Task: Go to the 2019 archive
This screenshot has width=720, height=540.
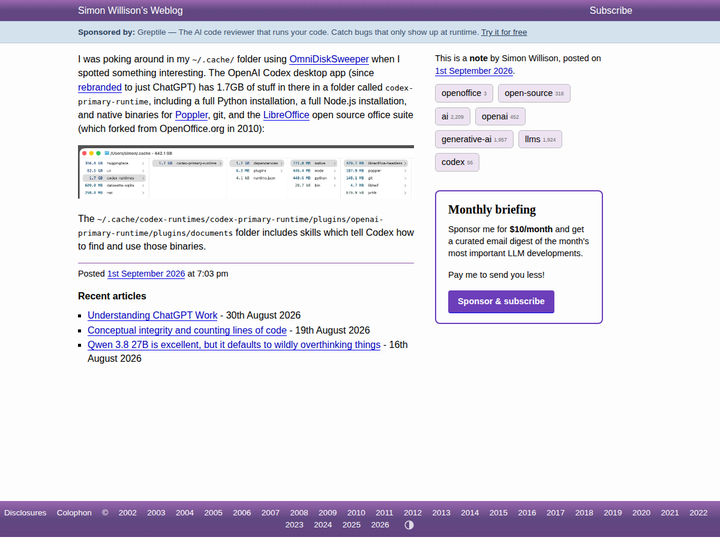Action: tap(613, 513)
